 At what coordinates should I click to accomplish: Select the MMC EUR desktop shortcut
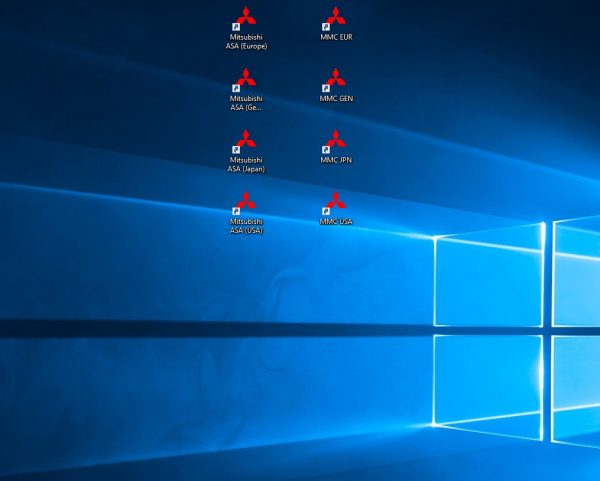(336, 24)
